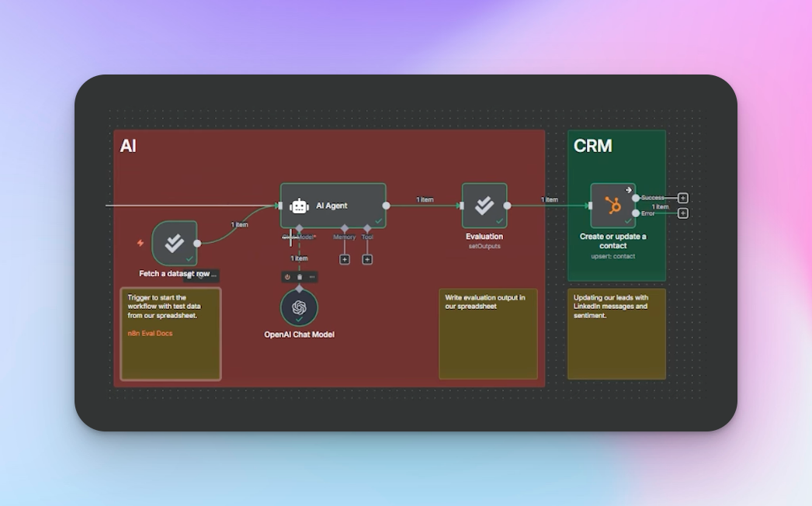Click the "1 item" label between Evaluation and CRM
Viewport: 812px width, 506px height.
click(550, 199)
